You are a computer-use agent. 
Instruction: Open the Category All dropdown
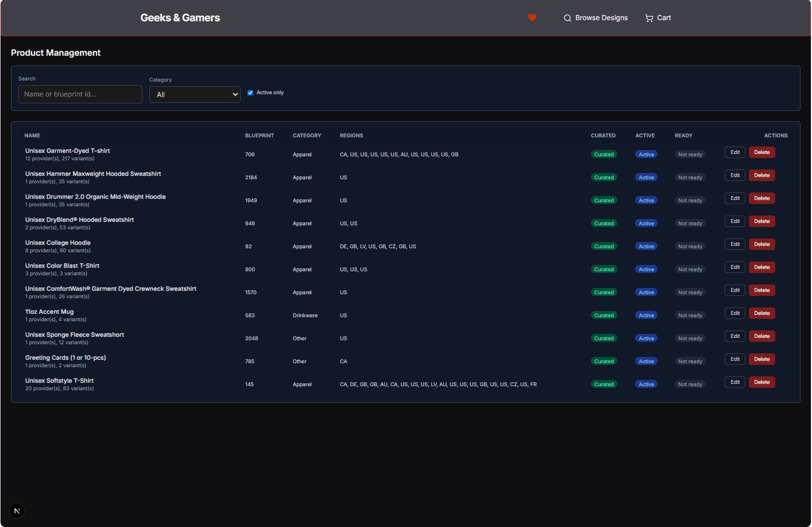coord(195,94)
